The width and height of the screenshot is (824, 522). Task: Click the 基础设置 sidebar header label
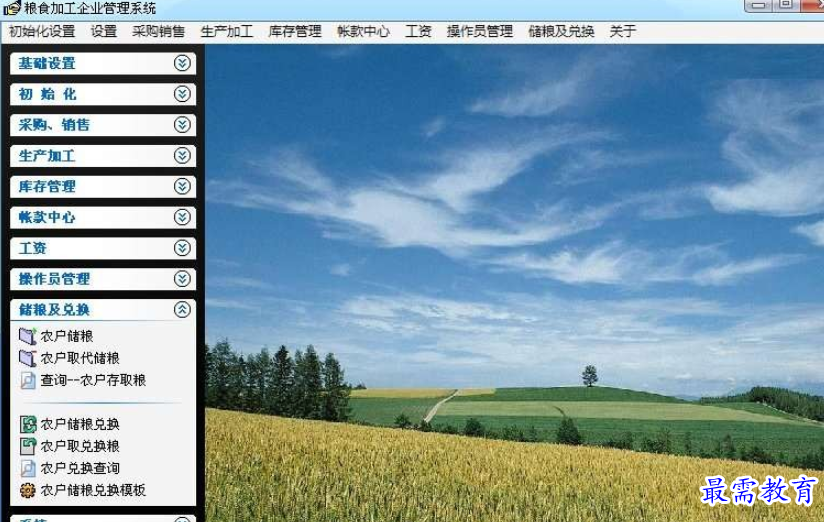pyautogui.click(x=47, y=63)
